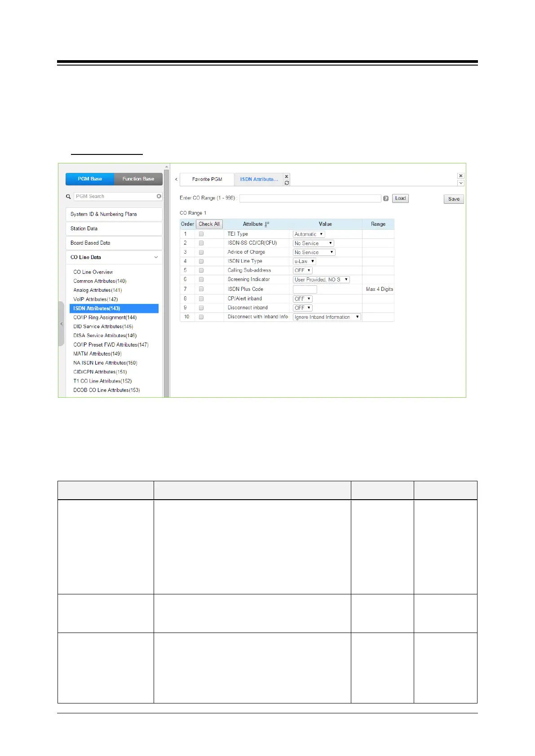
Task: Switch to the Function Base tab
Action: coord(138,179)
